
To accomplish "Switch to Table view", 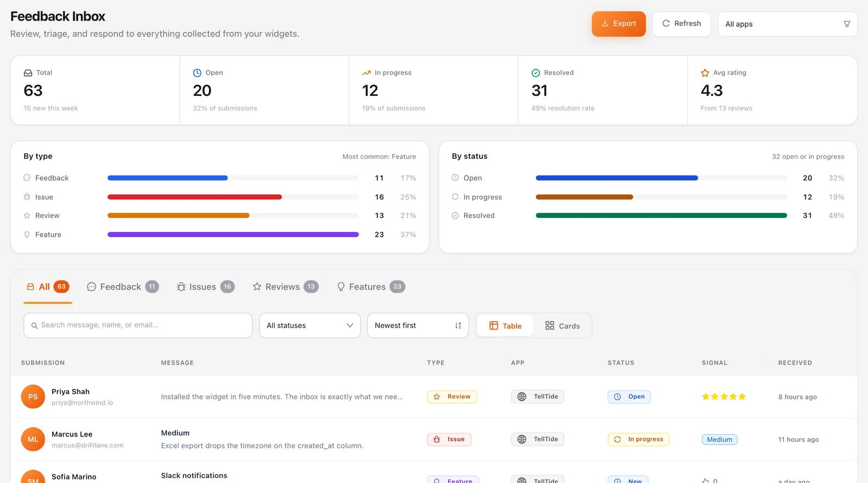I will tap(505, 326).
